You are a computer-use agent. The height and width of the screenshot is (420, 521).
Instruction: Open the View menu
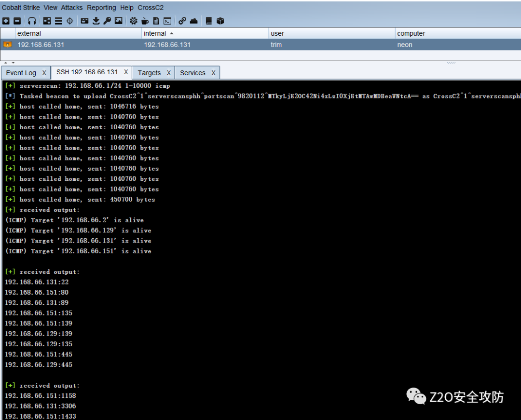point(51,8)
